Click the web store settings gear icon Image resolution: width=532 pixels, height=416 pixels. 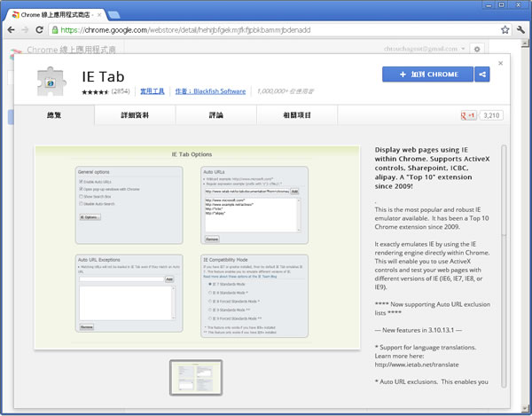click(477, 49)
